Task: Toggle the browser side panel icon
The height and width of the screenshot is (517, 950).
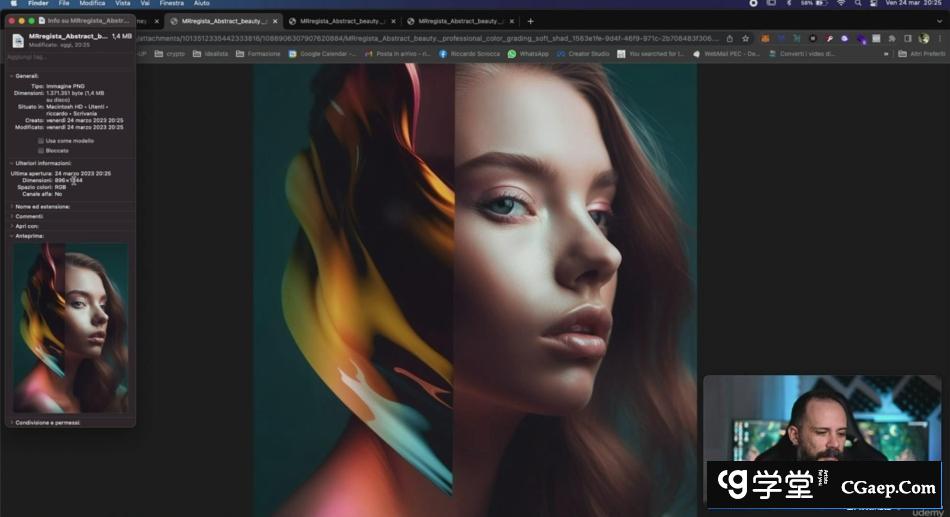Action: (908, 38)
